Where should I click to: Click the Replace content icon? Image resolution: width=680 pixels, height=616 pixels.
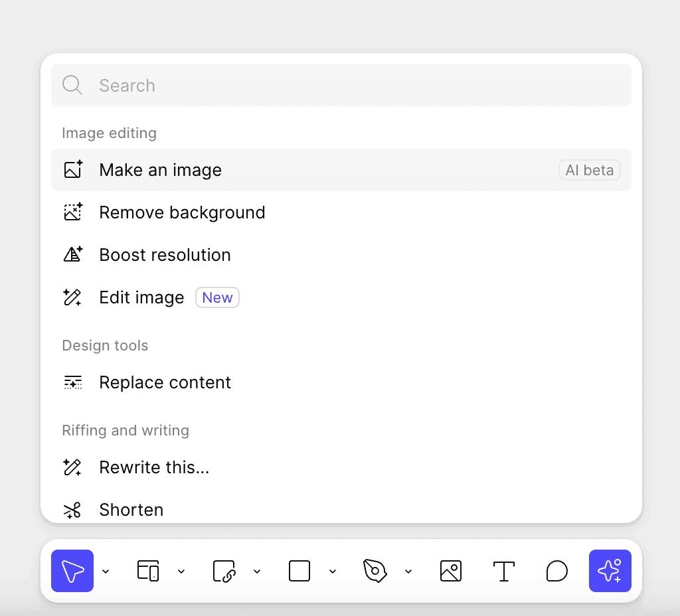coord(73,382)
